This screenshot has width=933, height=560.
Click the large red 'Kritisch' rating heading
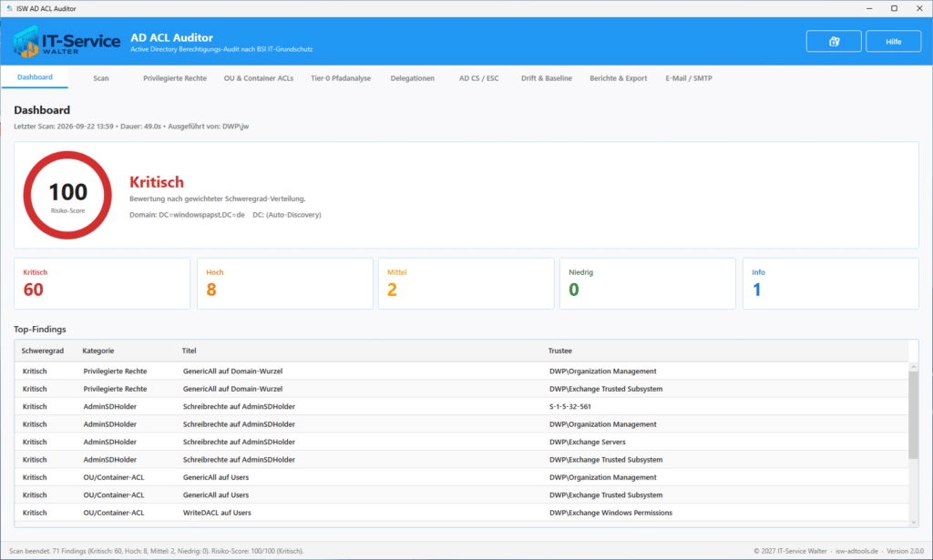coord(157,182)
